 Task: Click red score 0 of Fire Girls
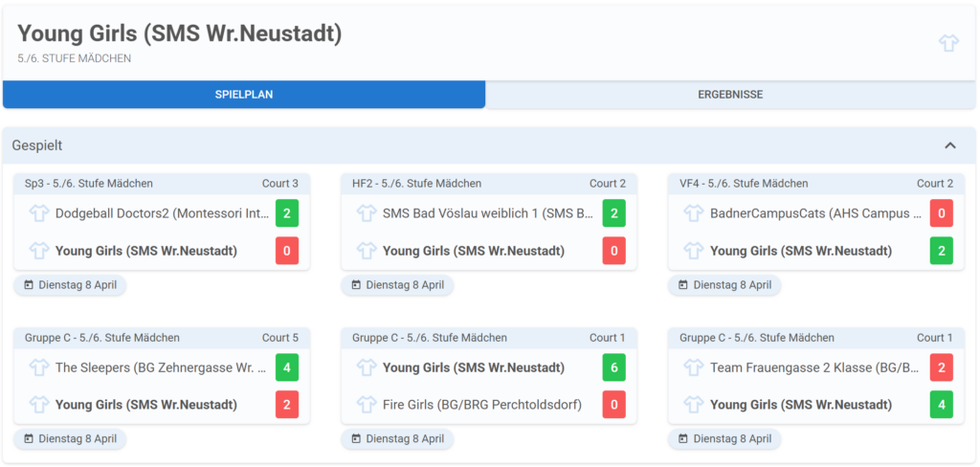click(x=614, y=405)
